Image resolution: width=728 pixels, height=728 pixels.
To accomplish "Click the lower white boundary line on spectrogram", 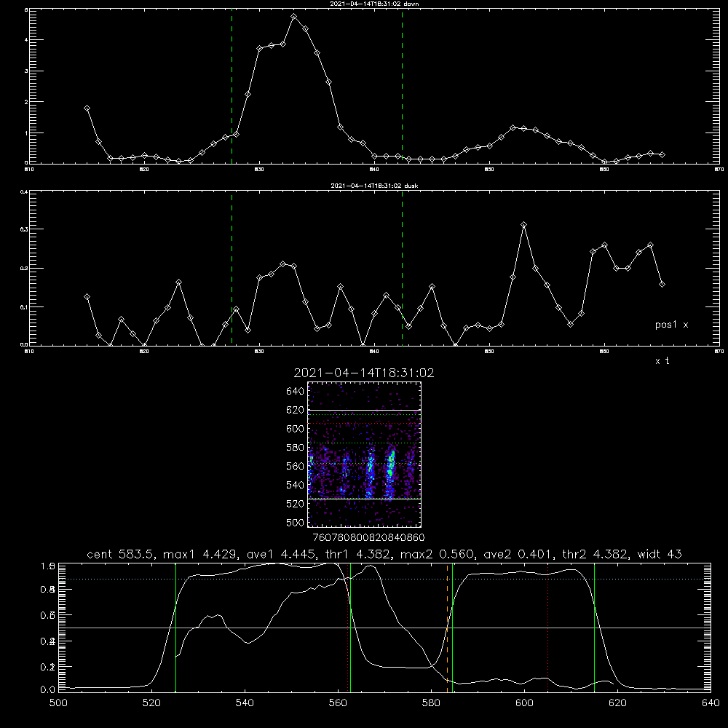I will [365, 499].
